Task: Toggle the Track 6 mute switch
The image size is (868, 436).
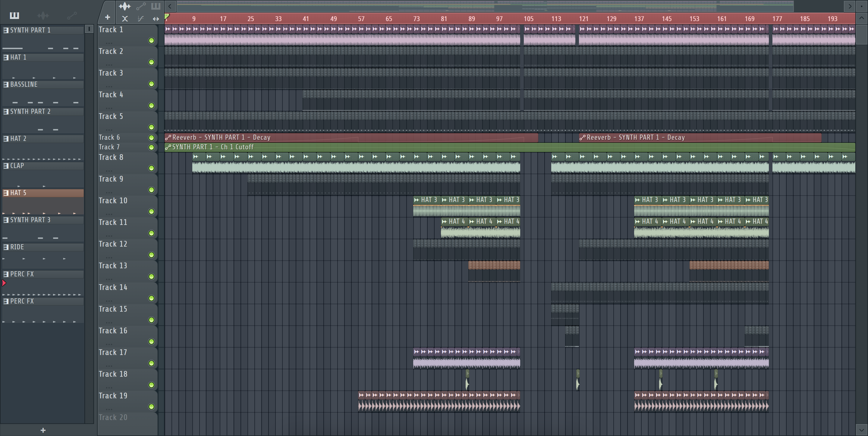Action: coord(151,138)
